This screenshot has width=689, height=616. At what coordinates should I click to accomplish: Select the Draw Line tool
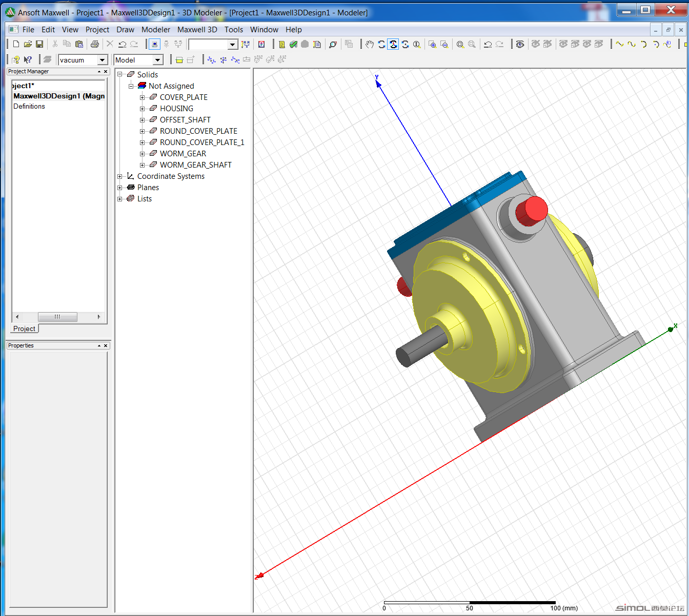[620, 45]
